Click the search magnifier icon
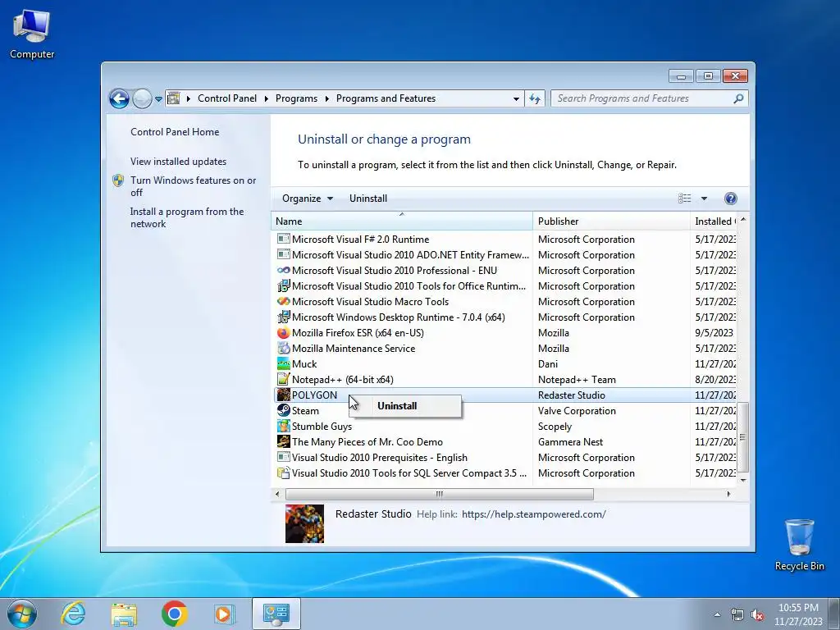The image size is (840, 630). 738,98
